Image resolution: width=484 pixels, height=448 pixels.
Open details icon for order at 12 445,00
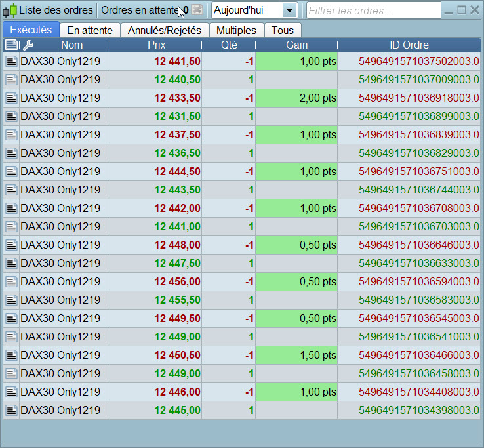pyautogui.click(x=11, y=411)
